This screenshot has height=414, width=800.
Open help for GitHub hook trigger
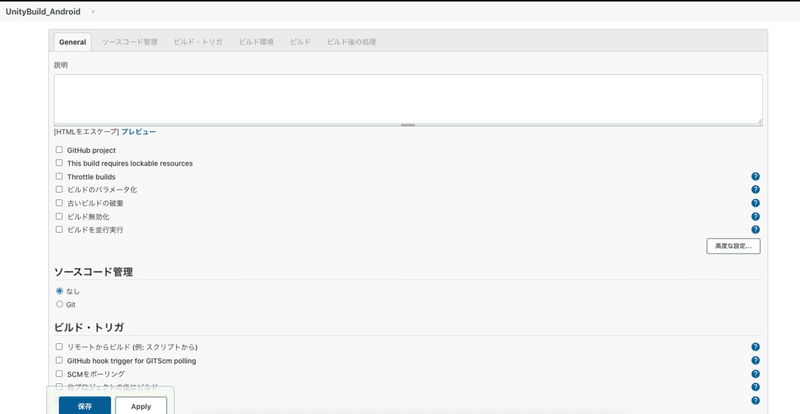(x=755, y=360)
